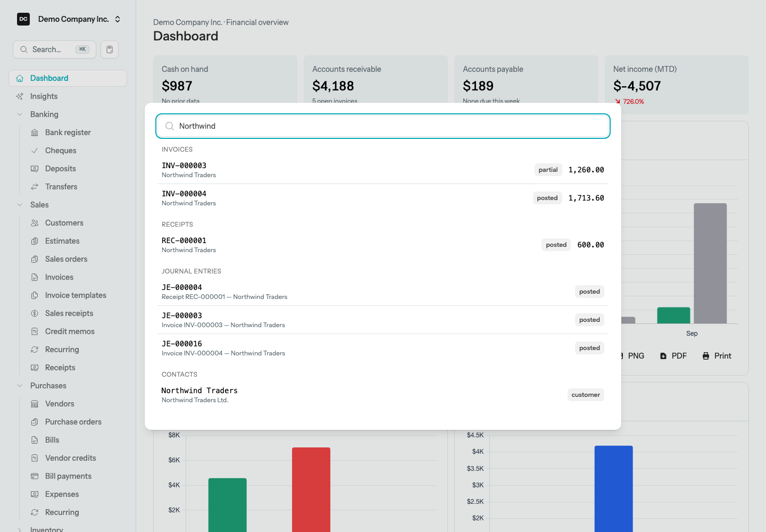
Task: Click the Transfers arrows icon
Action: coord(35,187)
